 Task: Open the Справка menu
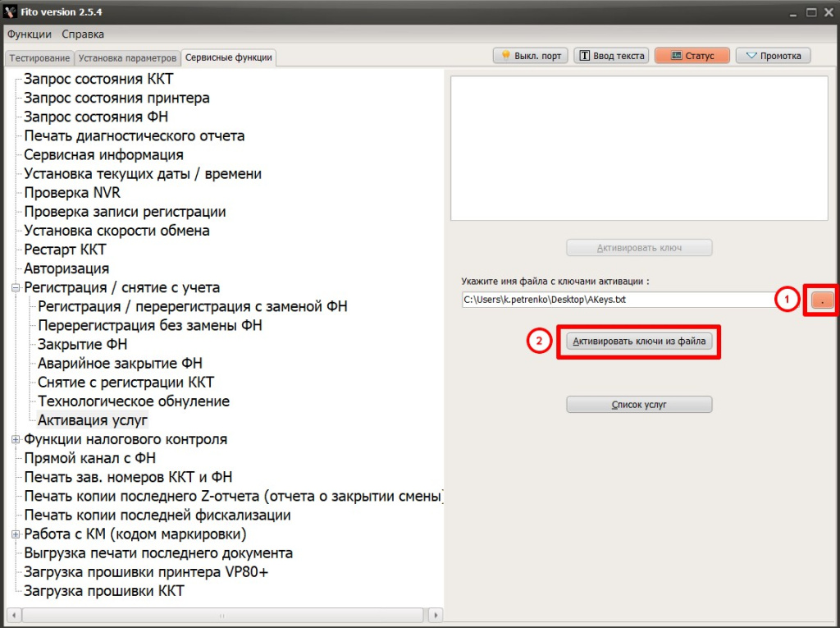click(x=83, y=34)
